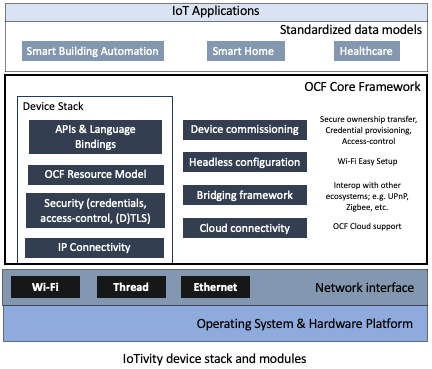Click the Network interface label
Image resolution: width=432 pixels, height=369 pixels.
365,288
